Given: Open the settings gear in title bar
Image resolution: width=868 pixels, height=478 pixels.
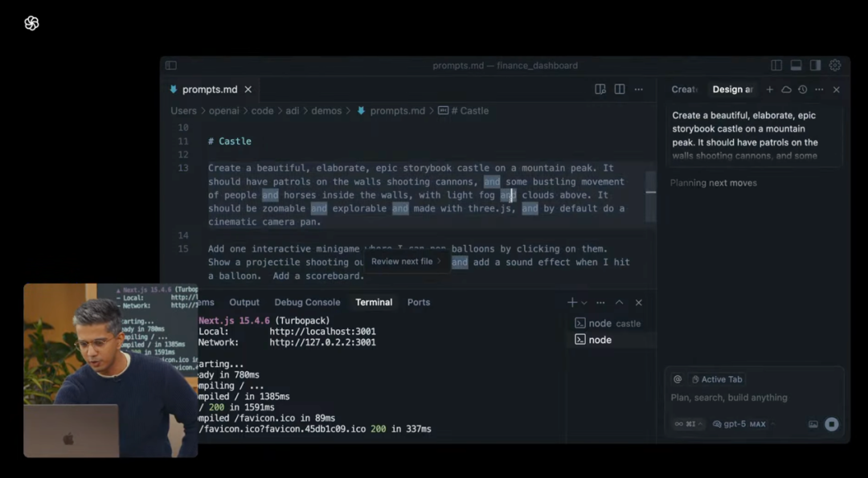Looking at the screenshot, I should click(835, 65).
